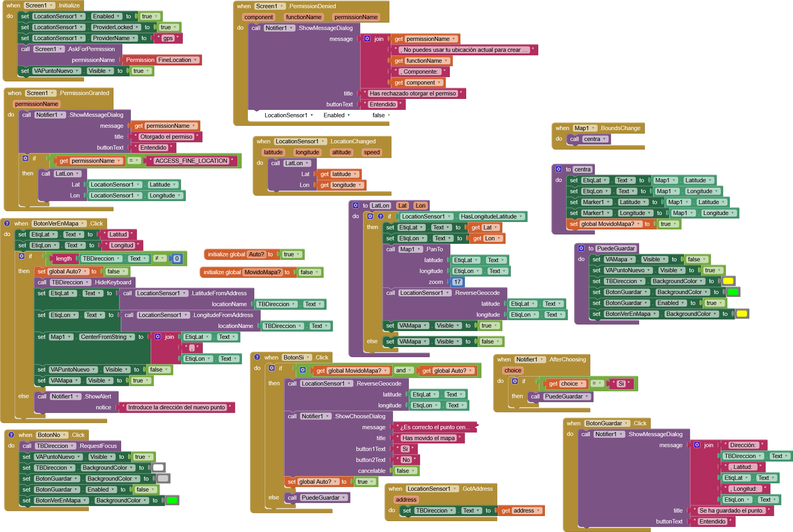Click gear icon on PuedeGuardar procedure
The height and width of the screenshot is (532, 793).
pos(581,248)
